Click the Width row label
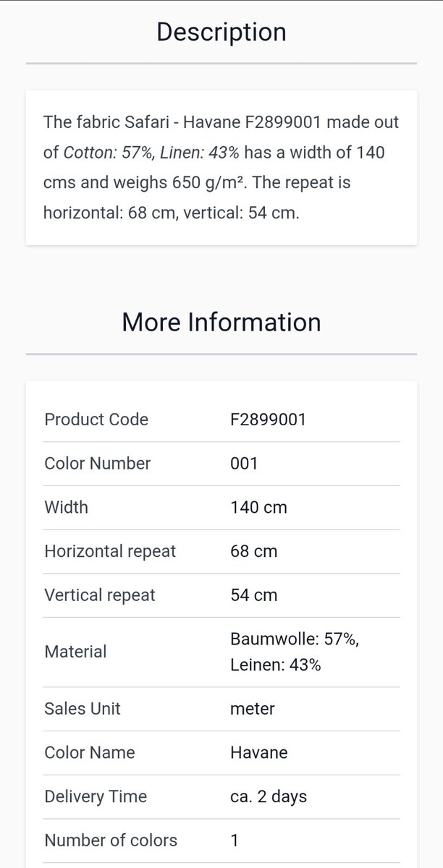 tap(67, 508)
